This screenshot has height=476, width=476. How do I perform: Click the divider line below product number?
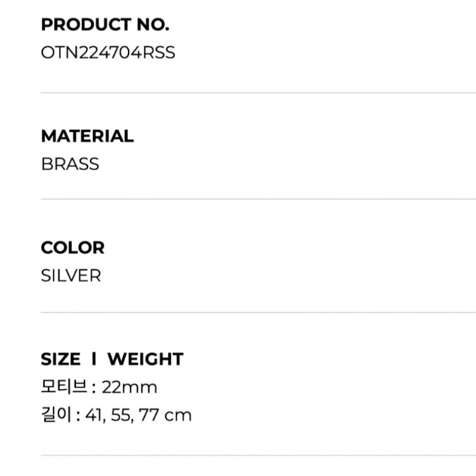tap(258, 93)
